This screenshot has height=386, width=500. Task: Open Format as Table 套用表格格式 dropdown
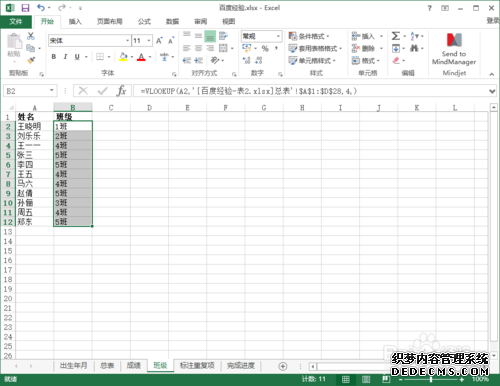pos(315,48)
